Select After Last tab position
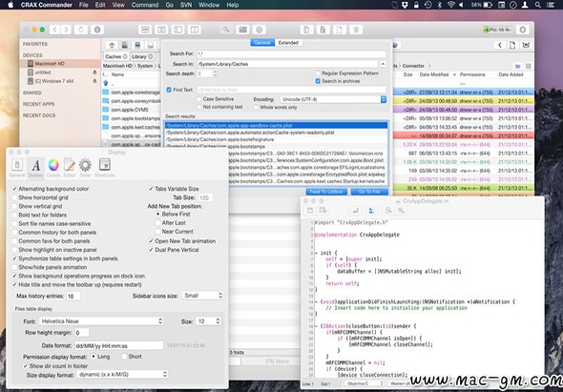563x392 pixels. [157, 222]
